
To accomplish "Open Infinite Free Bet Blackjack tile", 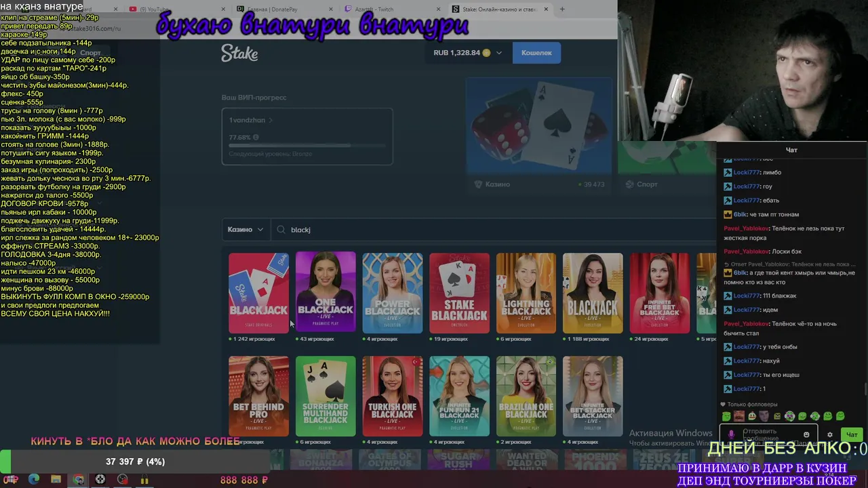I will click(x=660, y=293).
